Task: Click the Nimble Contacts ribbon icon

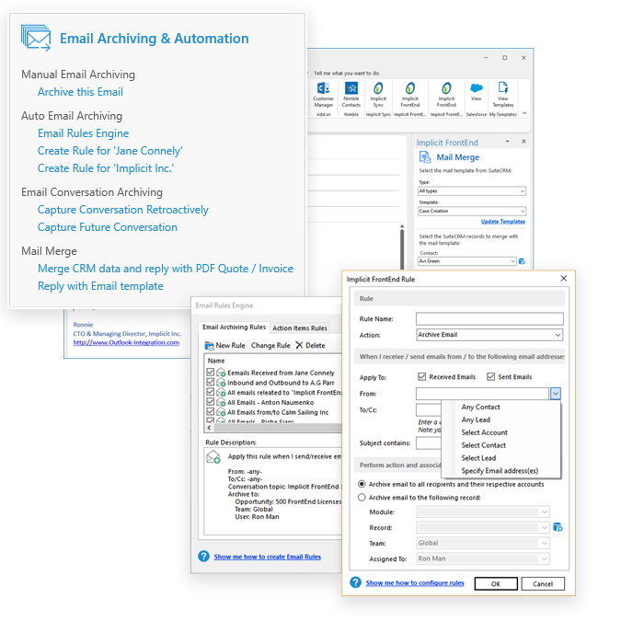Action: [x=351, y=94]
